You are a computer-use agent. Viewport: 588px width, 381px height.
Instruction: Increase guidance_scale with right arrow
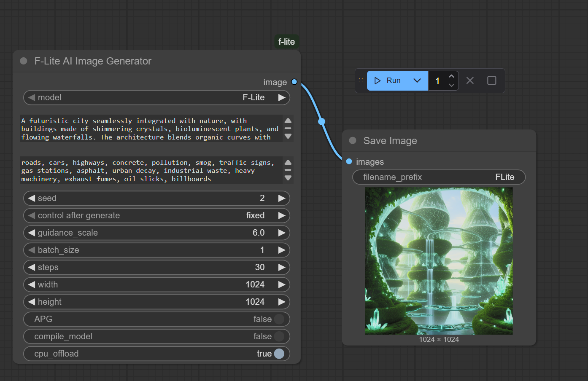point(282,233)
